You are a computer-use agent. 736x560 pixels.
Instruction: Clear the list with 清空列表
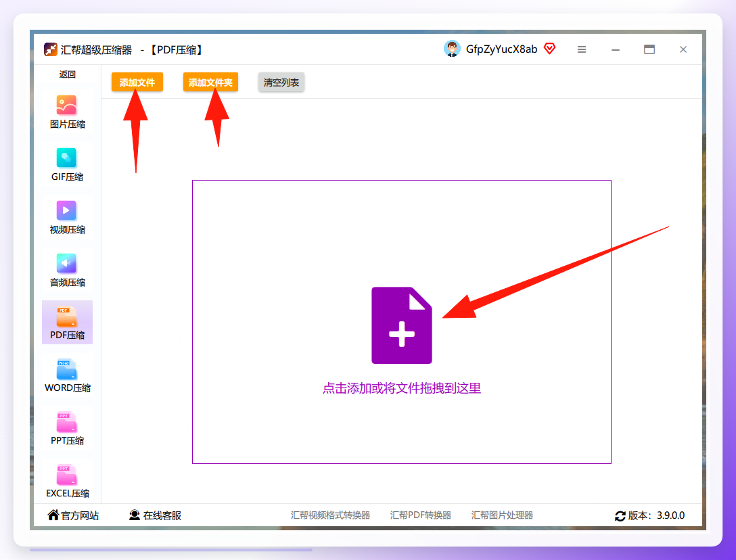(x=281, y=82)
